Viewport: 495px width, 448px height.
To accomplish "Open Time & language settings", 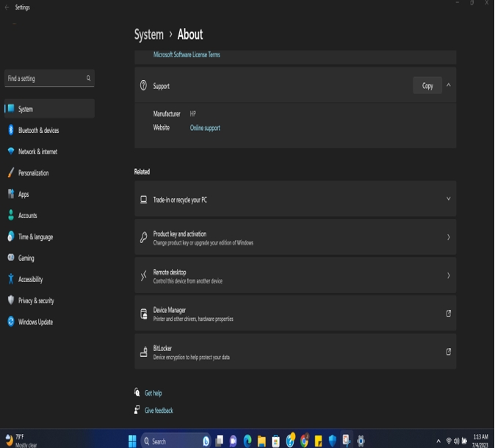I will point(49,236).
